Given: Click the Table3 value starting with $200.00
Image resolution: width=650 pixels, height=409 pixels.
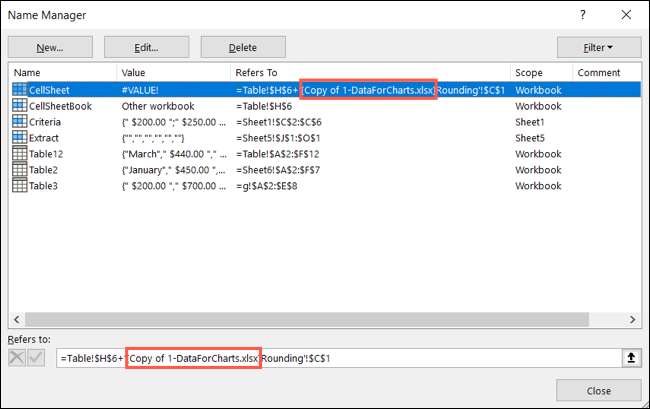Looking at the screenshot, I should click(x=174, y=186).
